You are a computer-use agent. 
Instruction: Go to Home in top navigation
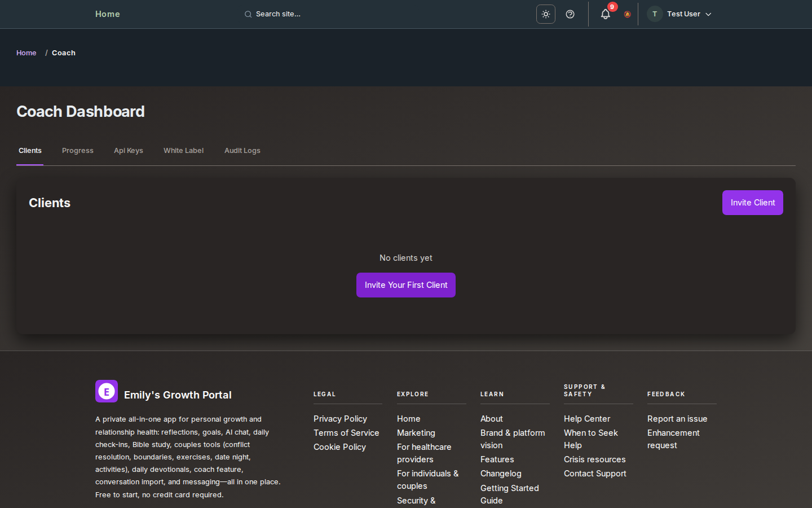pos(108,14)
